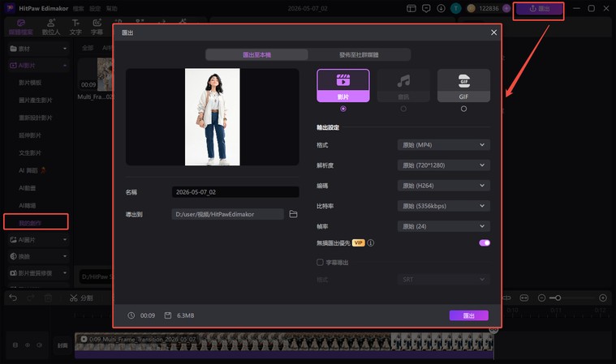
Task: Fit timeline to window icon
Action: tap(524, 298)
